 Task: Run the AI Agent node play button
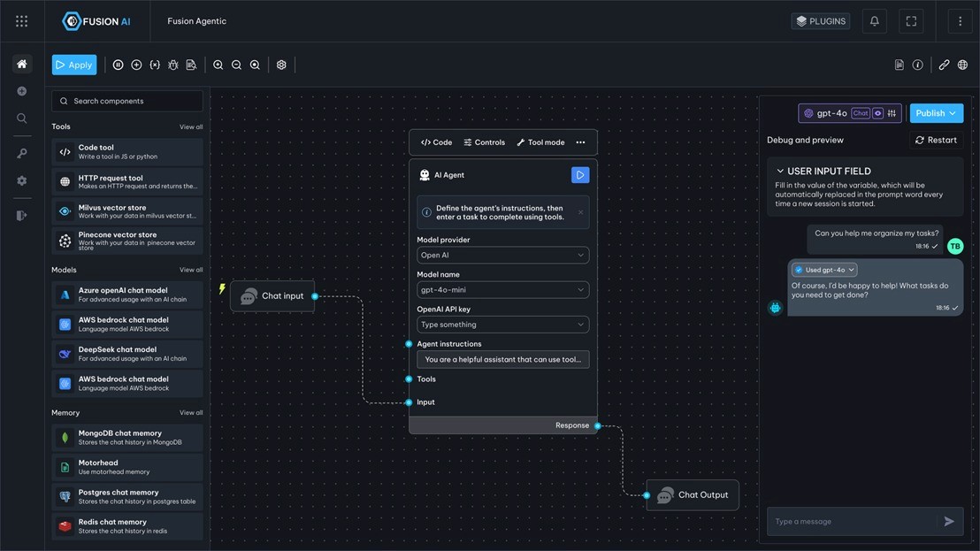580,175
